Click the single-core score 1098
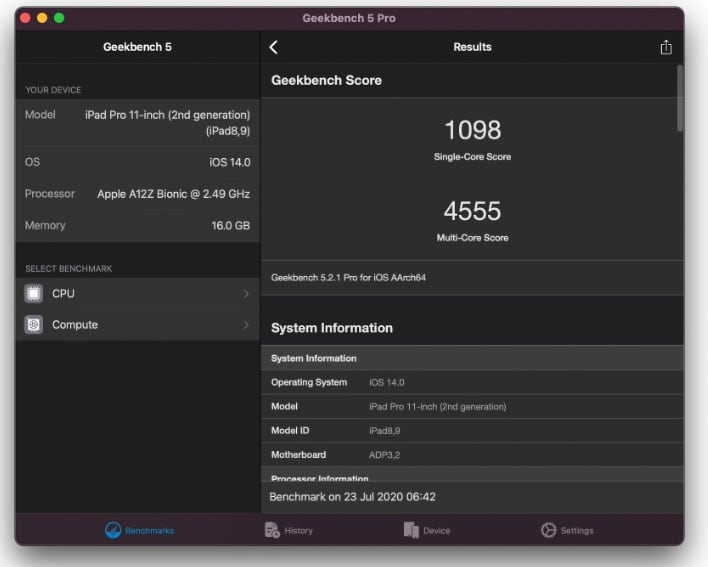 coord(473,130)
